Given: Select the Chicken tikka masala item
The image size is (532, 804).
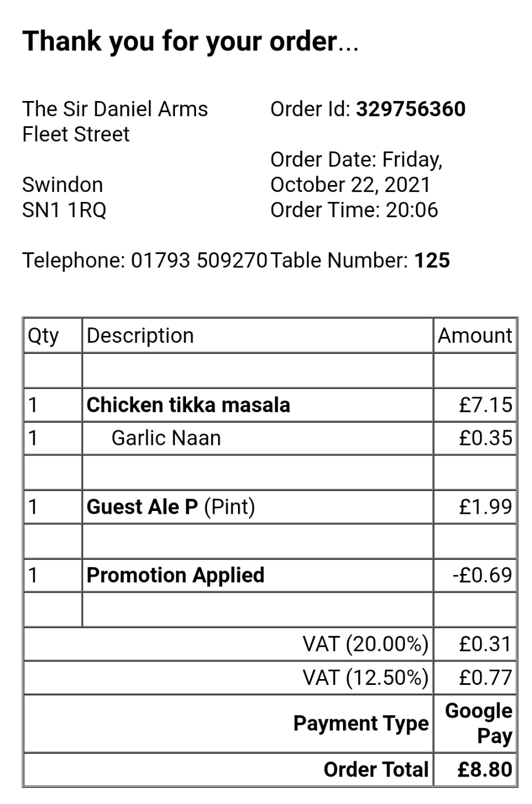Looking at the screenshot, I should (x=188, y=405).
